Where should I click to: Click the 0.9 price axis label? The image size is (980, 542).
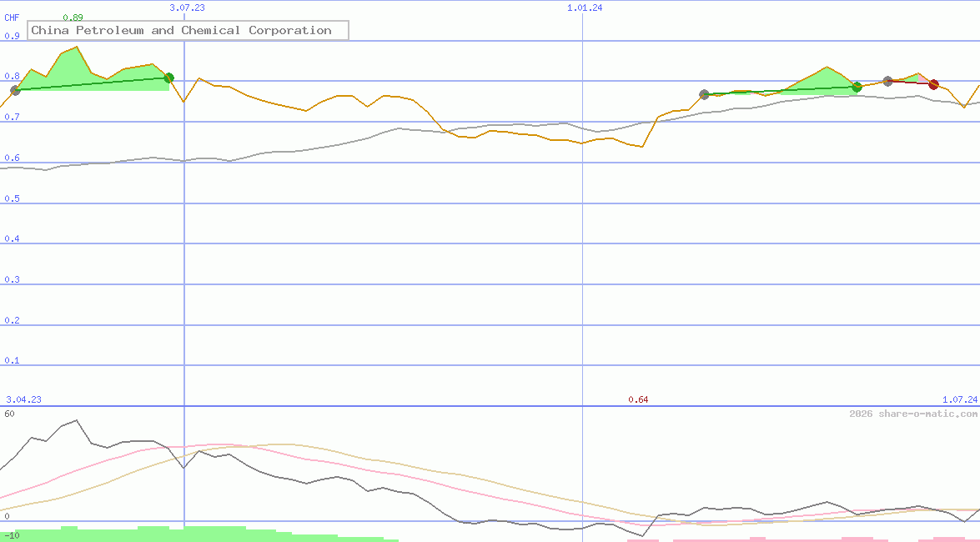coord(13,36)
